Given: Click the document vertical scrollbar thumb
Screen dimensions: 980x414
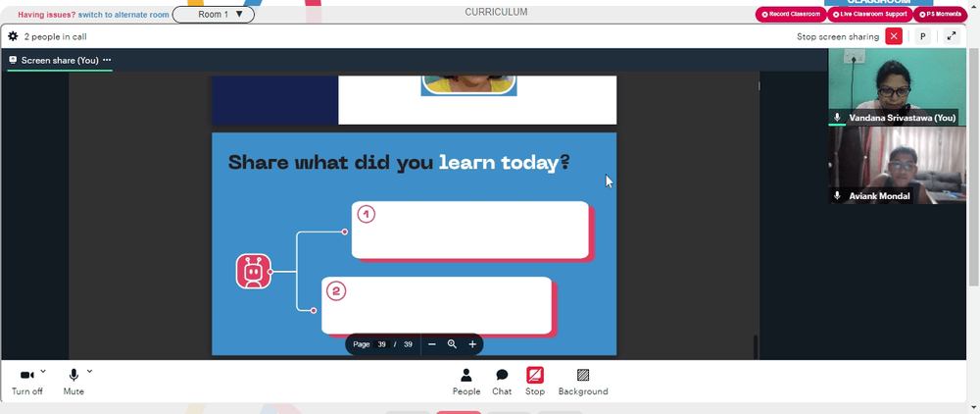Looking at the screenshot, I should (755, 347).
